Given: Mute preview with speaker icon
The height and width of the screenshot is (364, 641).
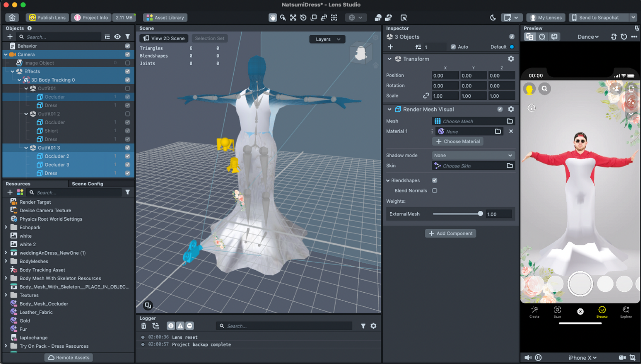Looking at the screenshot, I should pyautogui.click(x=528, y=357).
